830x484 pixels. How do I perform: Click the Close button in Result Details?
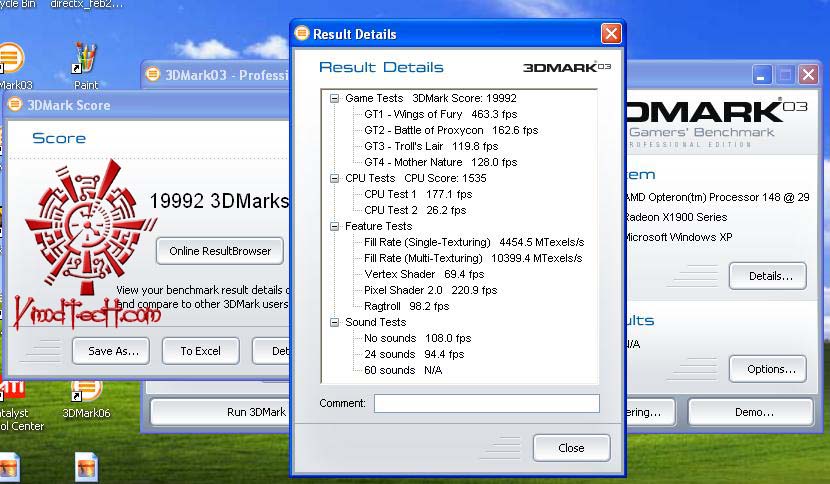571,448
